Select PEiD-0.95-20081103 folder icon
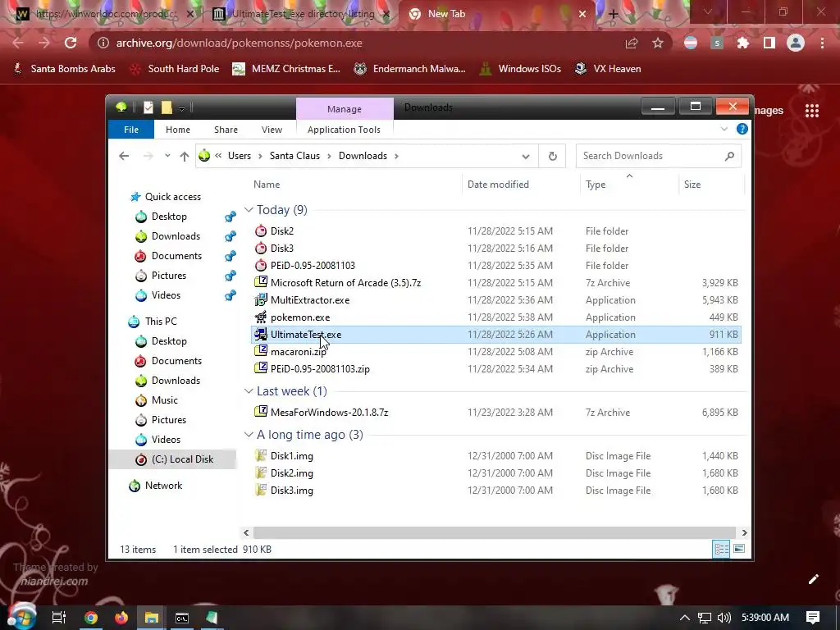Viewport: 840px width, 630px height. pyautogui.click(x=261, y=265)
